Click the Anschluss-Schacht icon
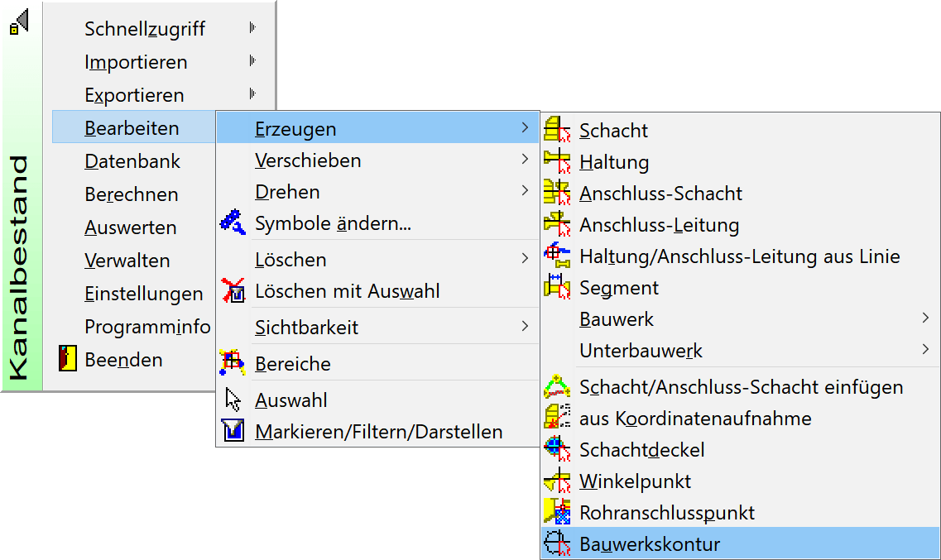Viewport: 941px width, 560px height. 558,194
